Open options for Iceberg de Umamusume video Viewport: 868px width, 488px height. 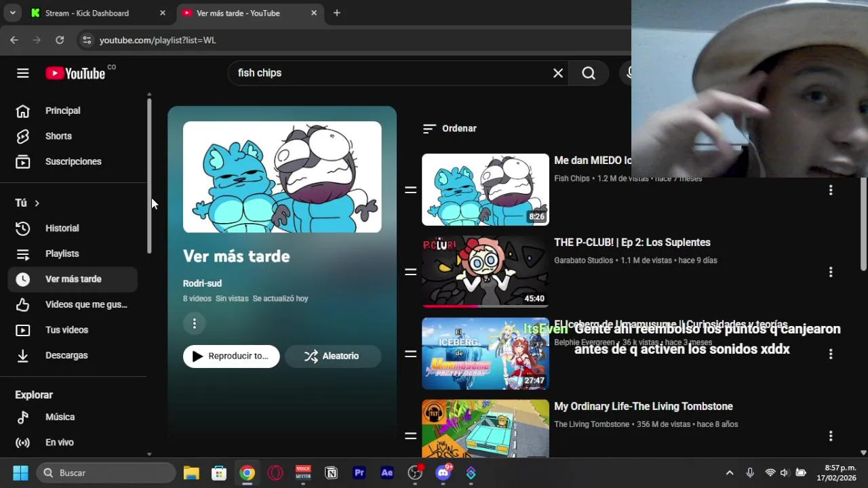coord(831,354)
